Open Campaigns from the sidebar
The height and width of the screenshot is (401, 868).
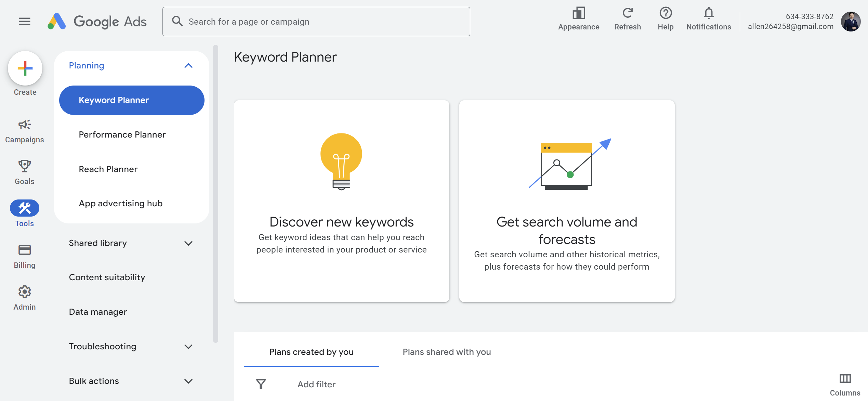[x=24, y=131]
